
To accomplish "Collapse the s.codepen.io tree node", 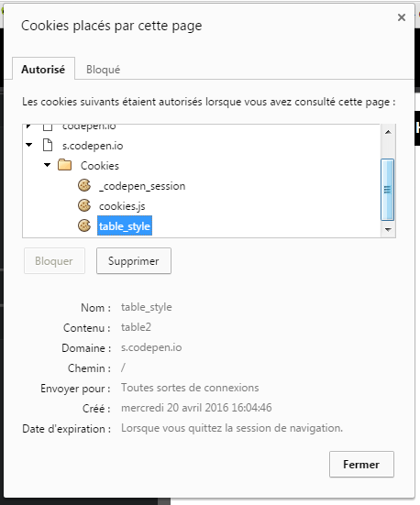I will pyautogui.click(x=29, y=145).
